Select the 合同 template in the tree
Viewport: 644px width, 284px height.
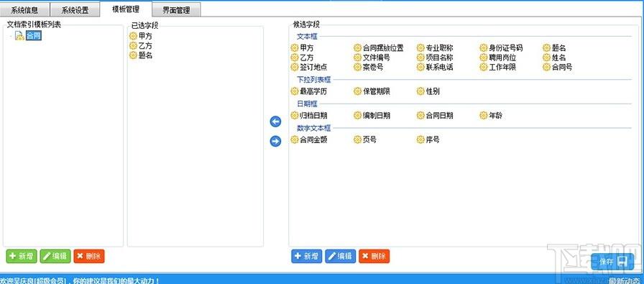(x=33, y=36)
